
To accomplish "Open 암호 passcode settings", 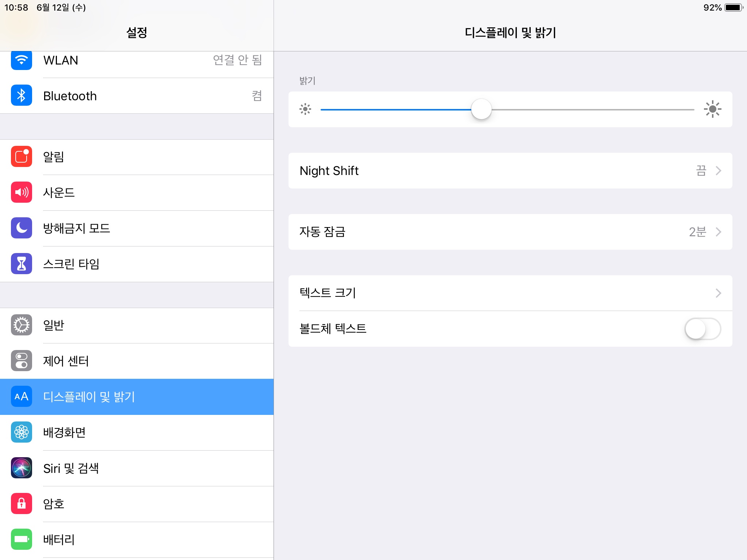I will [137, 504].
